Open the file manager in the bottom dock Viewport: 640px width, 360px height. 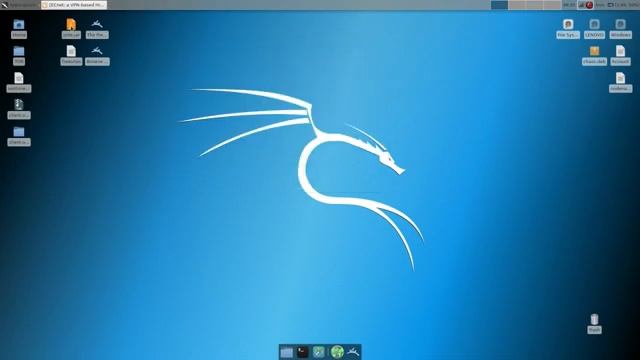coord(287,352)
